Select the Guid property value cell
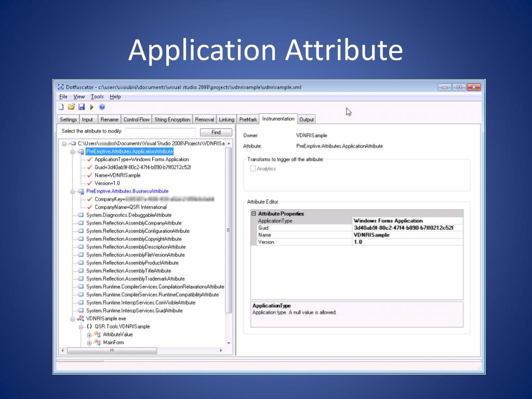 (x=408, y=228)
